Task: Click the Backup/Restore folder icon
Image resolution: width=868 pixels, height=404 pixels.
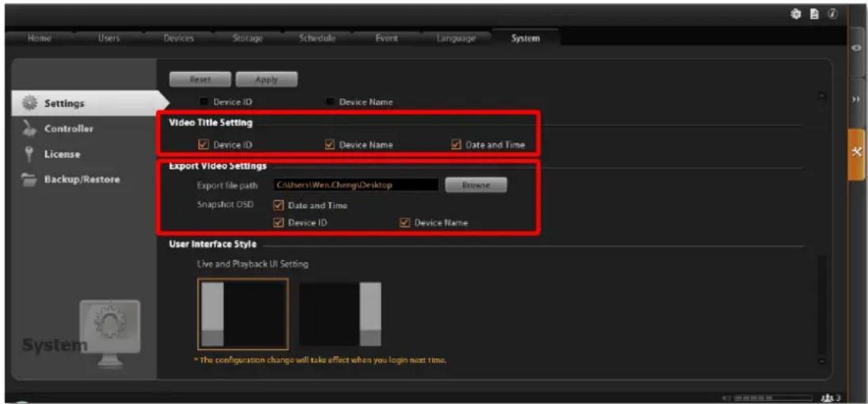Action: click(x=29, y=180)
